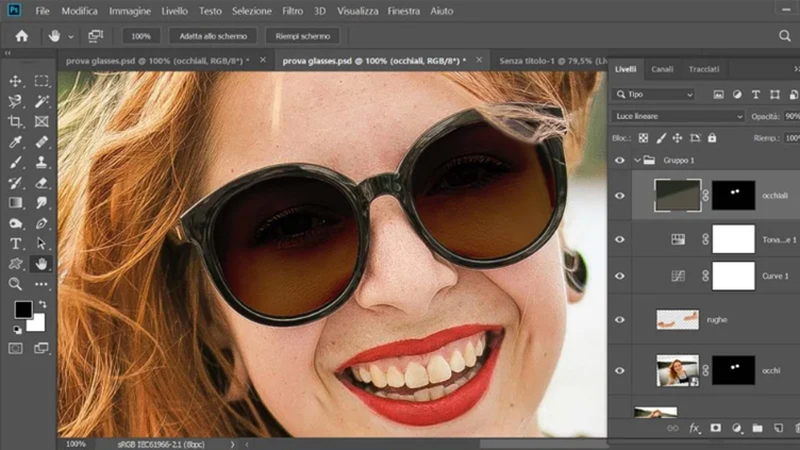Open the Immagine menu
Viewport: 800px width, 450px height.
(130, 11)
